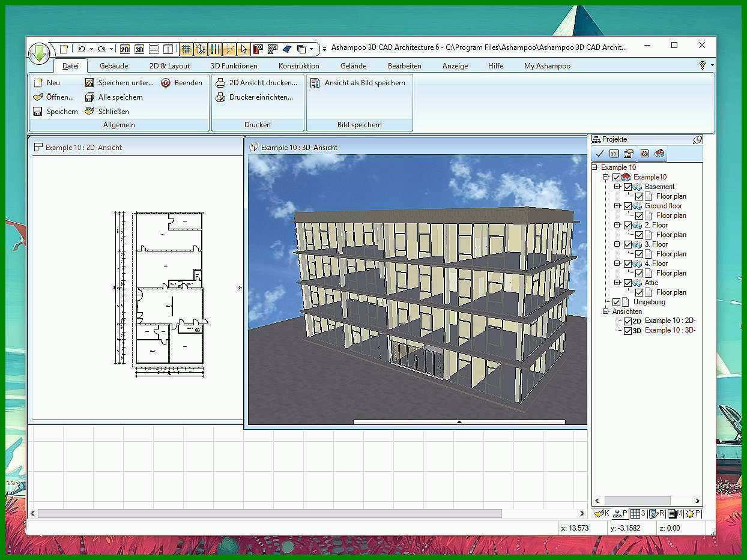
Task: Click Ansicht als Bild speichern
Action: [358, 83]
